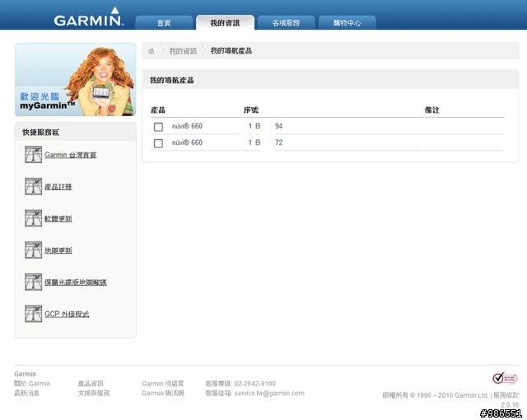Click the home icon in breadcrumb

coord(152,51)
